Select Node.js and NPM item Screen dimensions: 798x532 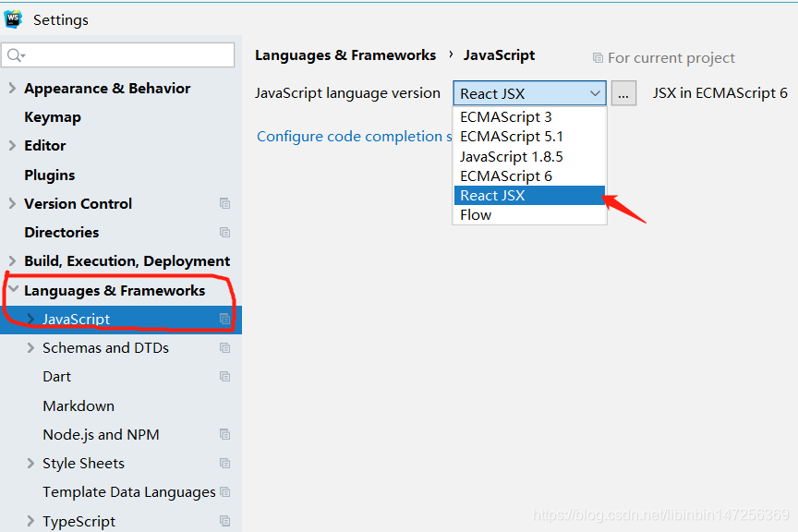point(101,435)
